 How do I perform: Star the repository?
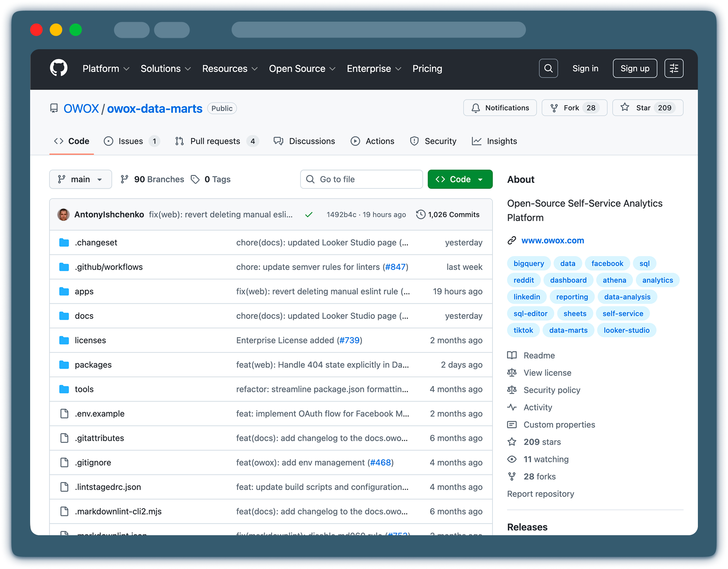pos(648,108)
